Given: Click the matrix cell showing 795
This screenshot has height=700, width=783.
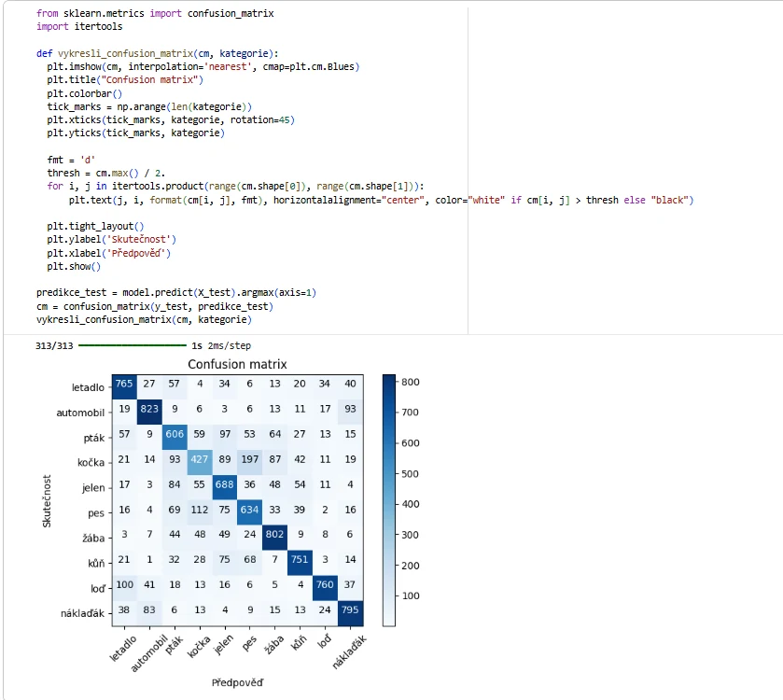Looking at the screenshot, I should pyautogui.click(x=351, y=613).
